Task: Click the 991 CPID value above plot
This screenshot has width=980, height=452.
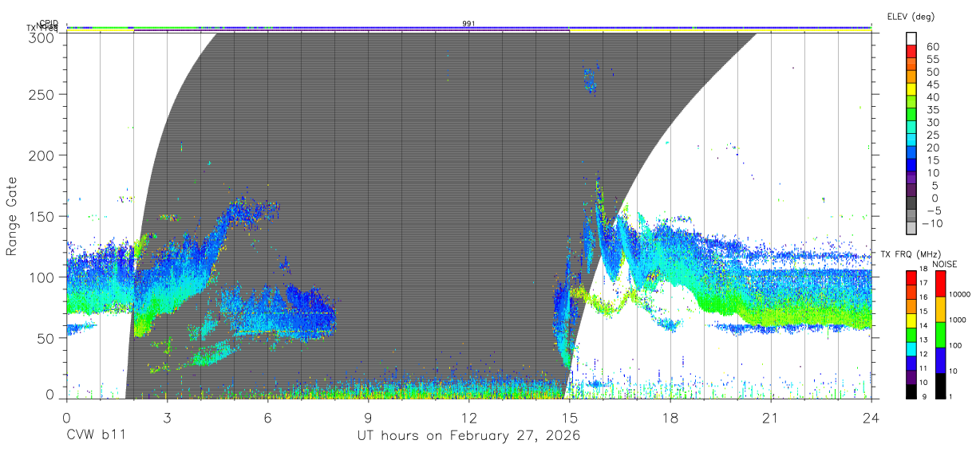Action: coord(468,24)
